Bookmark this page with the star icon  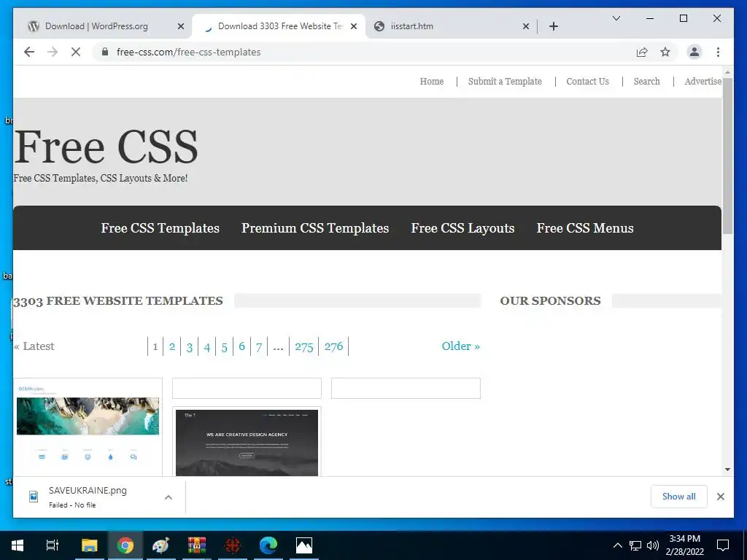[665, 52]
